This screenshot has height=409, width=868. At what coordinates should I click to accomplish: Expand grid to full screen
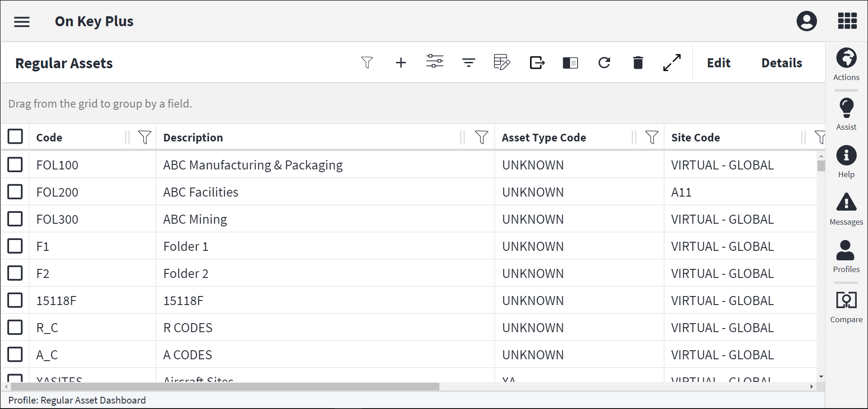coord(672,63)
